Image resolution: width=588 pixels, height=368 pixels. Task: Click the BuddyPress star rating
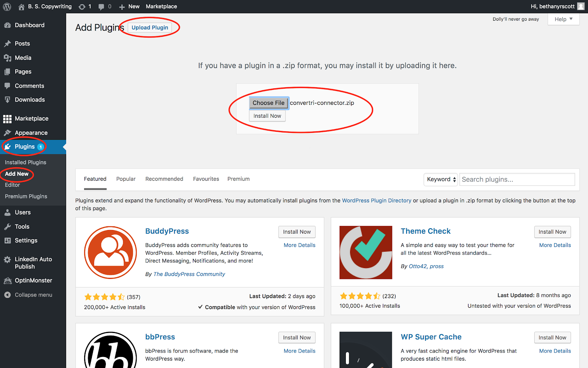pyautogui.click(x=104, y=297)
